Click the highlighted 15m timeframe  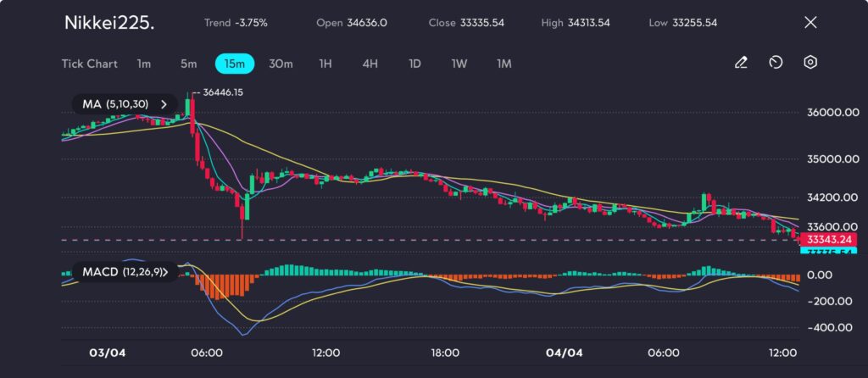pyautogui.click(x=235, y=64)
